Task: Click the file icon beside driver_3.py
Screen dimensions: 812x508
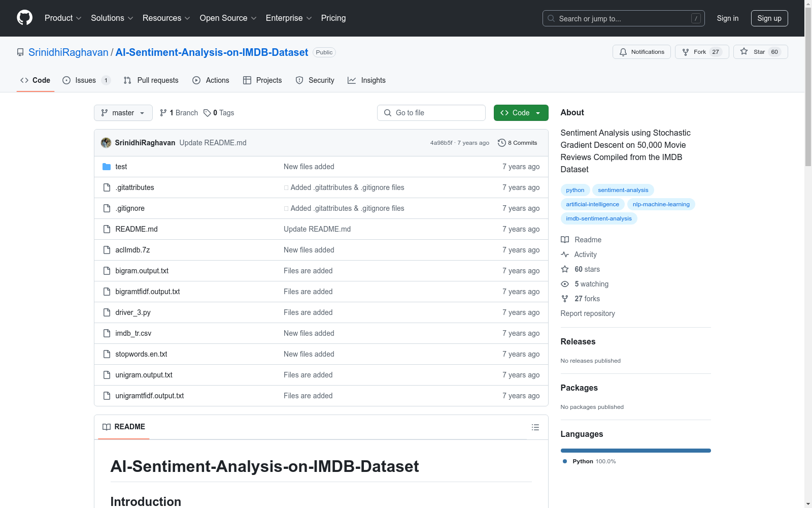Action: tap(107, 312)
